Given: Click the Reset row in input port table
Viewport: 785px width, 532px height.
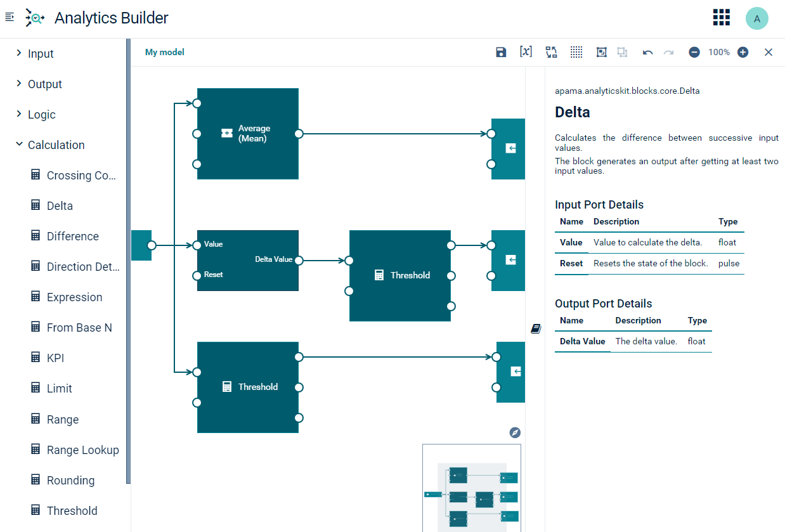Looking at the screenshot, I should (x=649, y=263).
